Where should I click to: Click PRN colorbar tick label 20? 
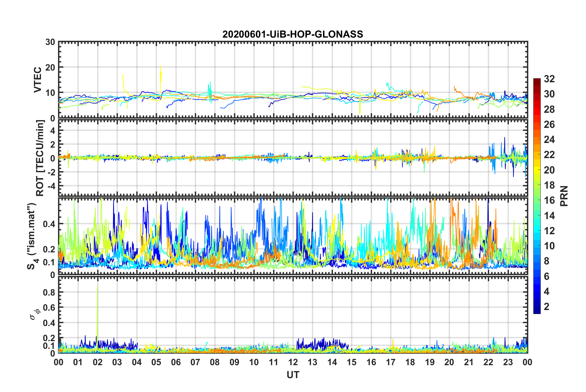(549, 170)
